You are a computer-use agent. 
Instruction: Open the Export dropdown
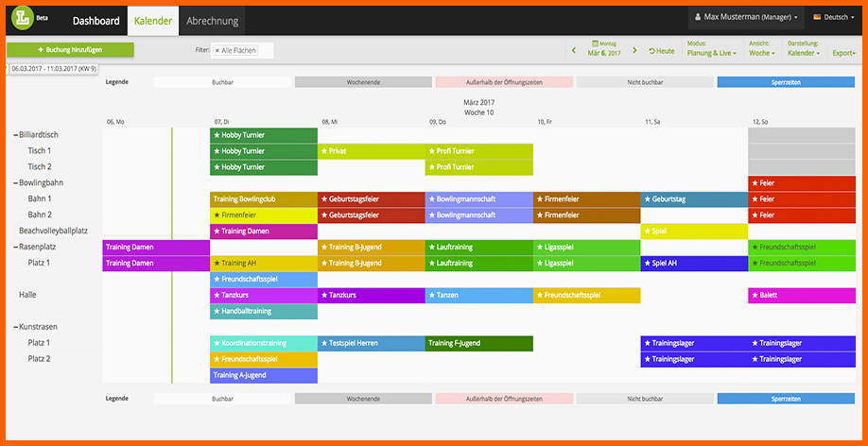(844, 53)
